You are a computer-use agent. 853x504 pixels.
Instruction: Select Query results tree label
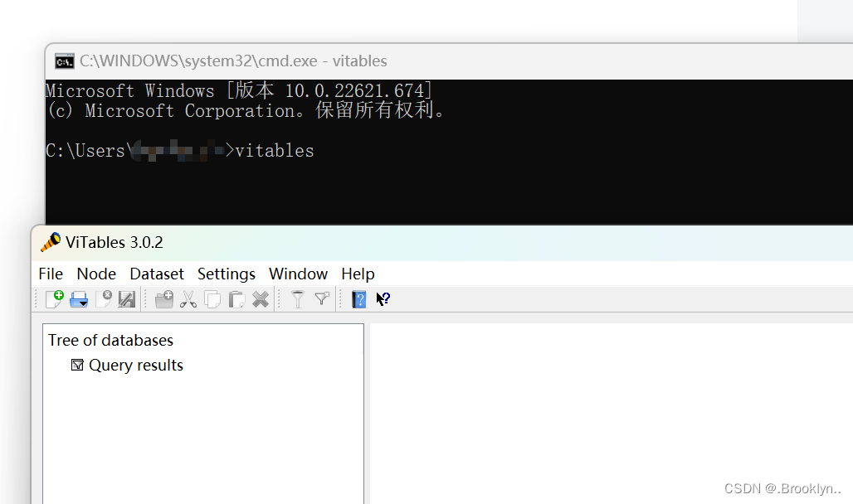click(136, 365)
